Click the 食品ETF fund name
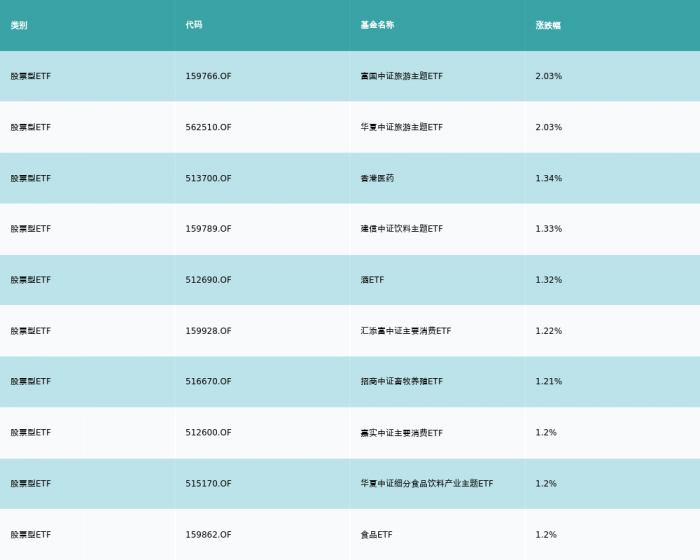Screen dimensions: 700x560 tap(376, 535)
